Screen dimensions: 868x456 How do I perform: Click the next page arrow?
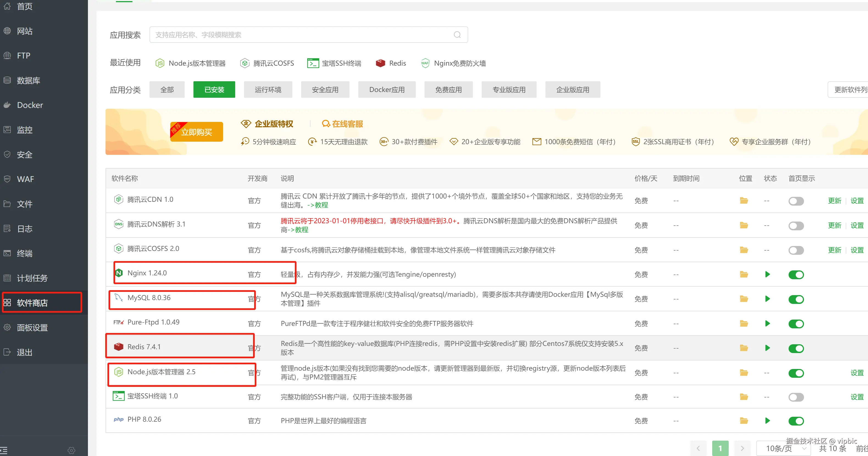pos(742,448)
